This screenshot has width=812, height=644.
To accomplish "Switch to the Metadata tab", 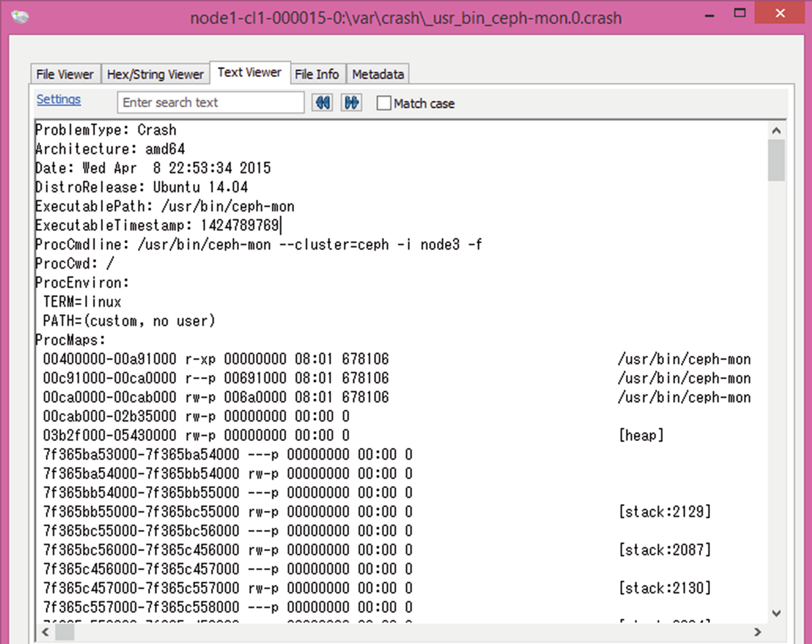I will click(378, 75).
